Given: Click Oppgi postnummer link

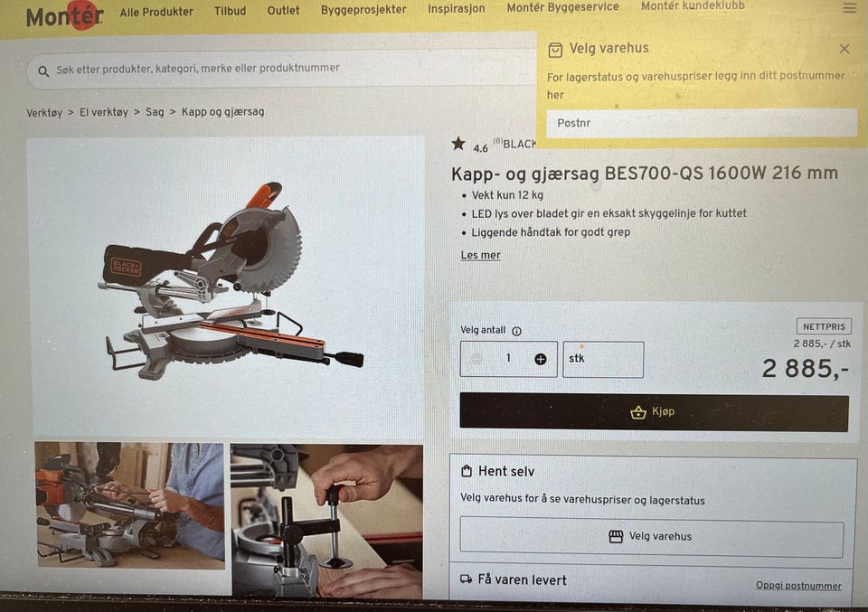Looking at the screenshot, I should point(798,586).
